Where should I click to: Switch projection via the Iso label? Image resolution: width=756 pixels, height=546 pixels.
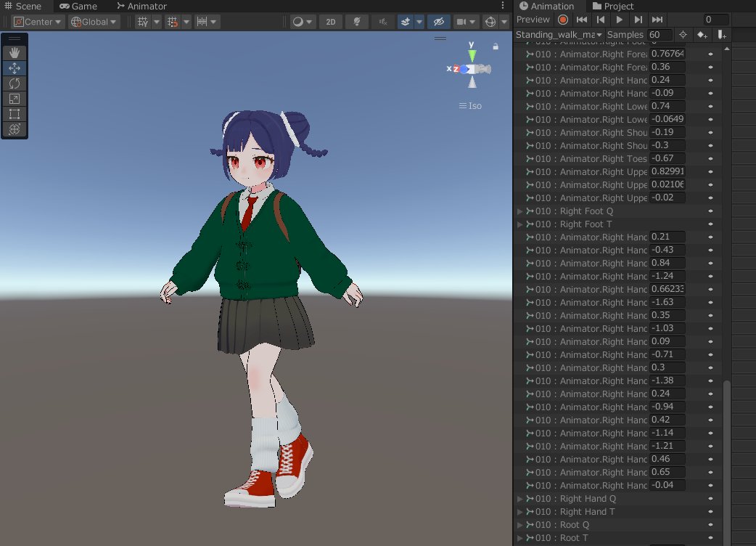[x=470, y=105]
